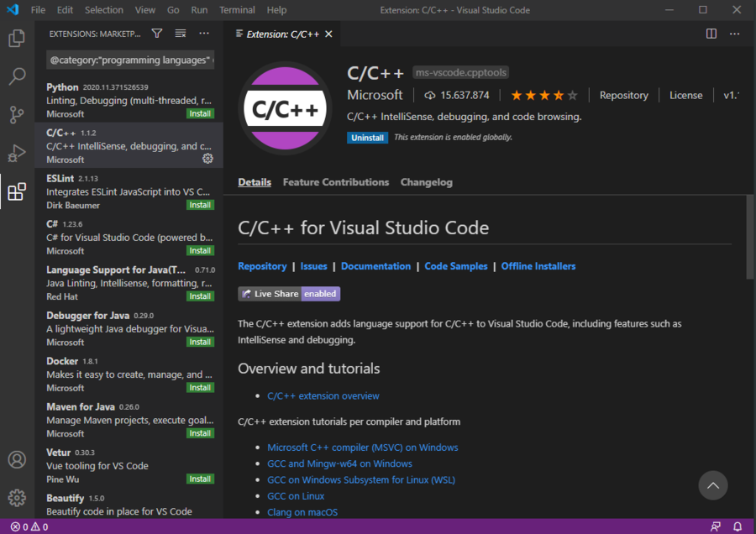Viewport: 756px width, 534px height.
Task: Click gear icon on C/C++ extension item
Action: point(207,159)
